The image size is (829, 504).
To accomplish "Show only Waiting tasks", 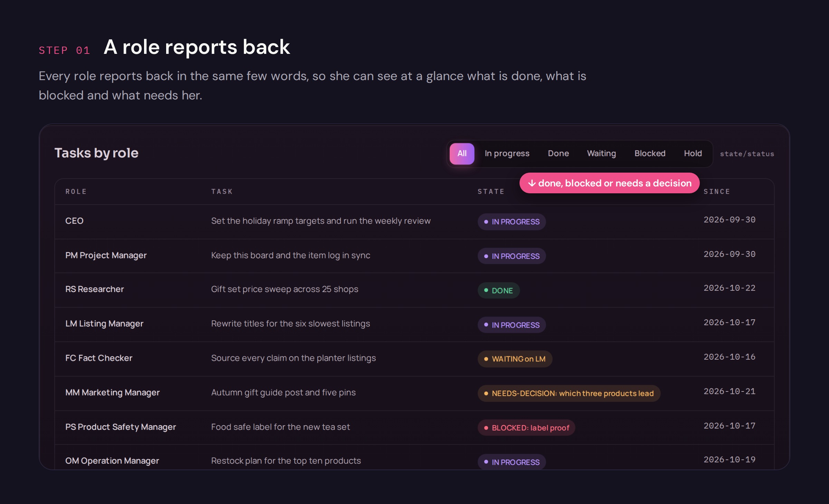I will (601, 154).
